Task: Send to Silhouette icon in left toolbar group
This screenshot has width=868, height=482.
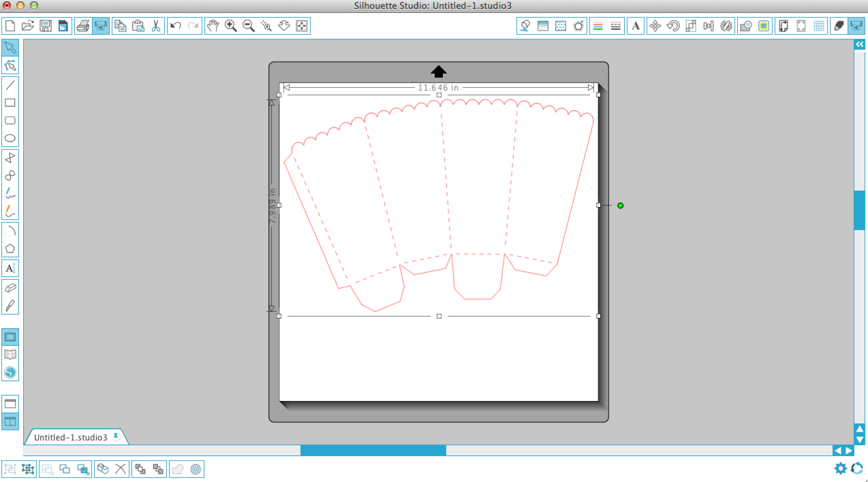Action: tap(101, 26)
